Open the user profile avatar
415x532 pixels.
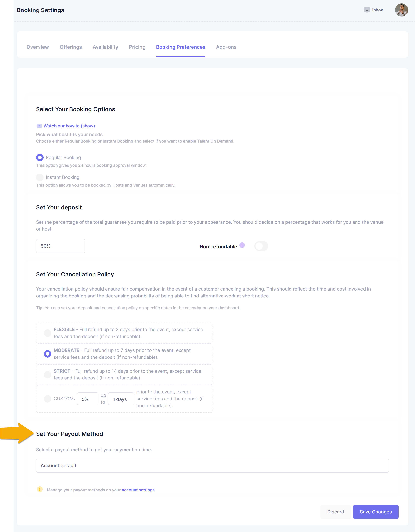click(401, 10)
